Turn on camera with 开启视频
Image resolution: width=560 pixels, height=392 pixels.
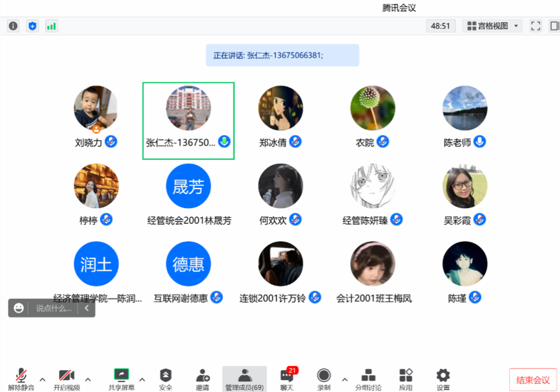pyautogui.click(x=66, y=379)
